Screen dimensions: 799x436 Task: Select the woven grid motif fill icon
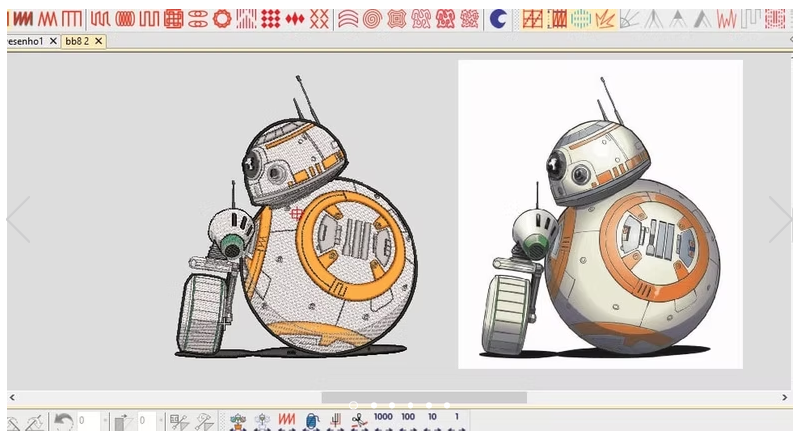(174, 19)
